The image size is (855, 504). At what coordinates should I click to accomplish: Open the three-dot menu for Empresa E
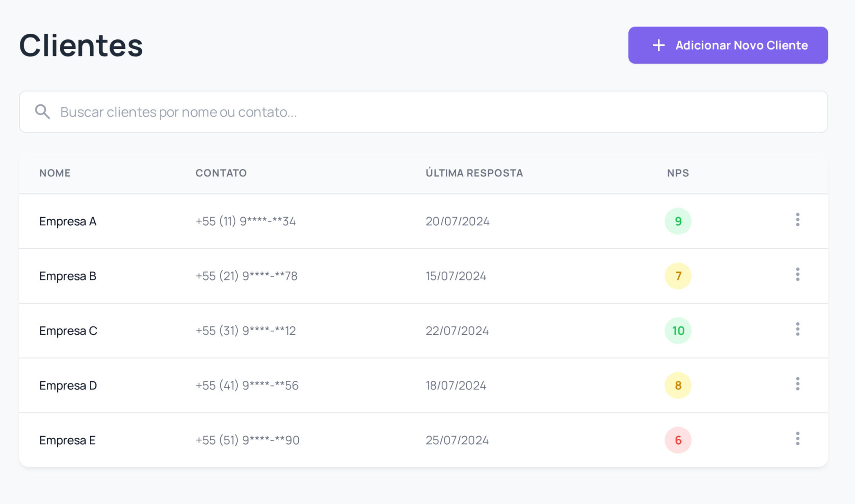(x=797, y=439)
